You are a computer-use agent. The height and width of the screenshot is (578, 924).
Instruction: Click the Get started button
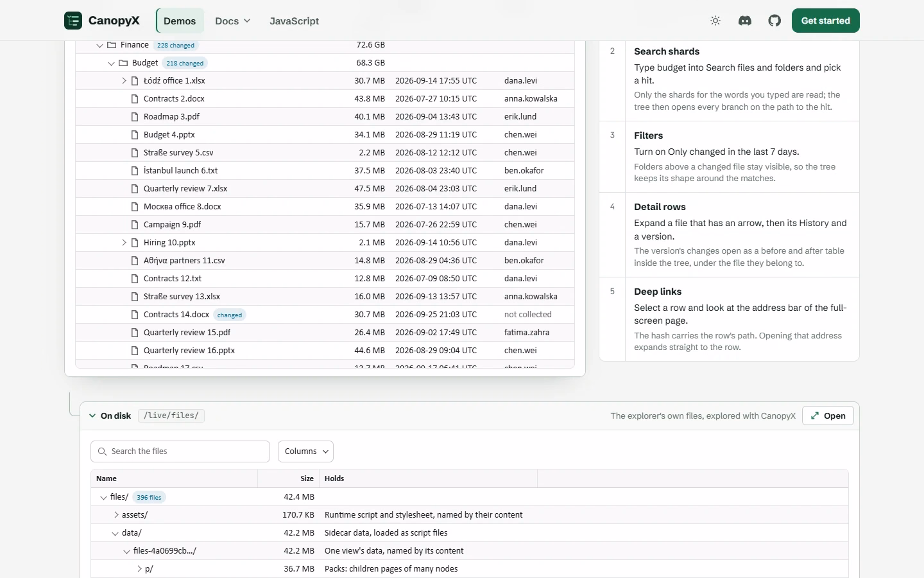825,21
